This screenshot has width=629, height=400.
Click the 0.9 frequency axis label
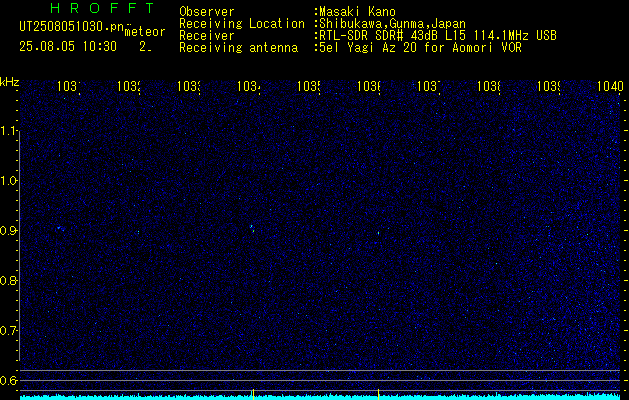tap(9, 231)
